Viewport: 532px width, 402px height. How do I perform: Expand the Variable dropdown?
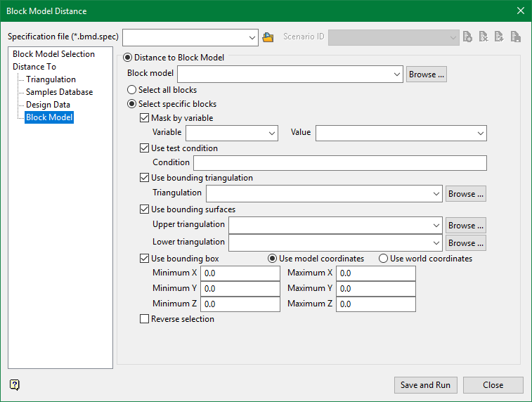point(273,133)
